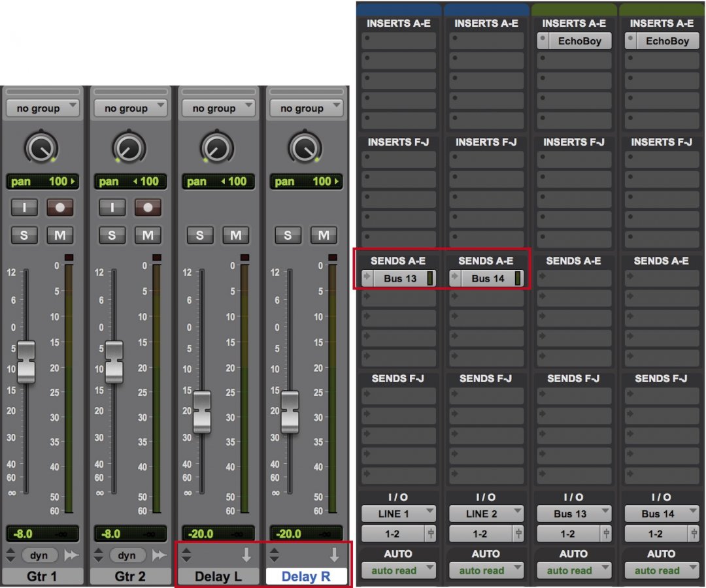The image size is (706, 588).
Task: Mute the Delay R track
Action: pyautogui.click(x=324, y=235)
